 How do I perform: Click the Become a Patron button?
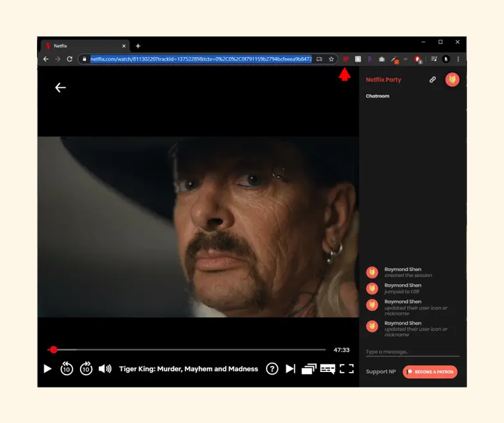pyautogui.click(x=430, y=371)
